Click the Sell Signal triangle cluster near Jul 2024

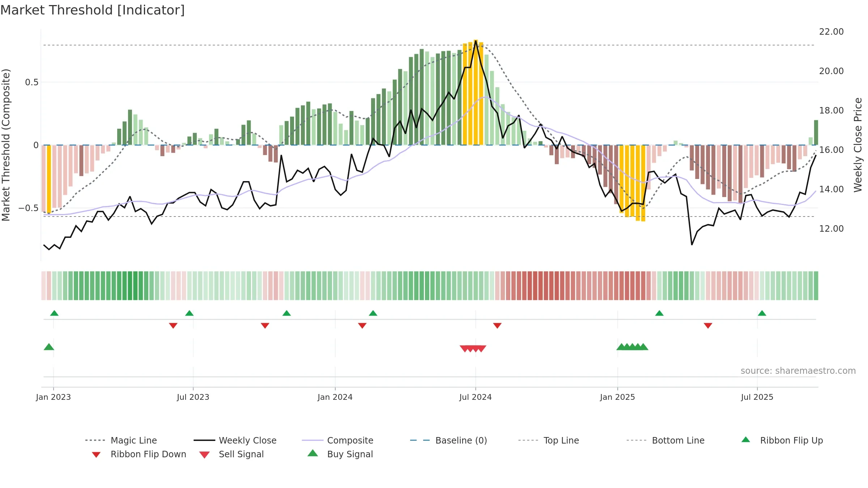pos(473,348)
